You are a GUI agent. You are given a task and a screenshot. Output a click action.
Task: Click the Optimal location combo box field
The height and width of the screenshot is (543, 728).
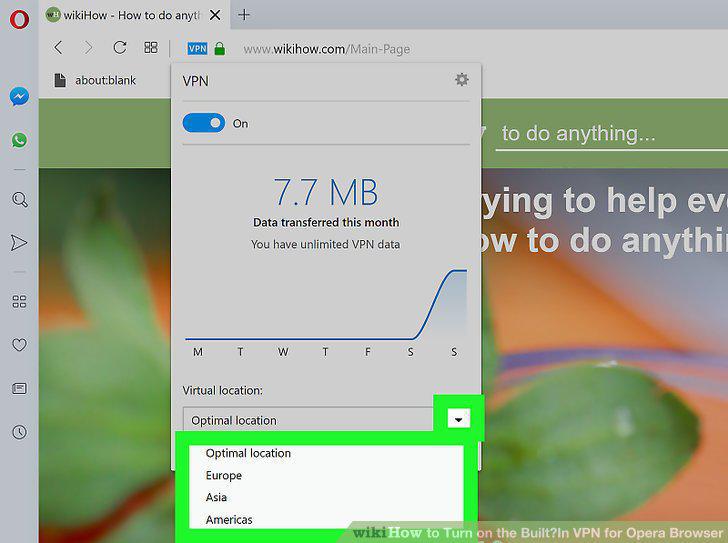pyautogui.click(x=308, y=419)
